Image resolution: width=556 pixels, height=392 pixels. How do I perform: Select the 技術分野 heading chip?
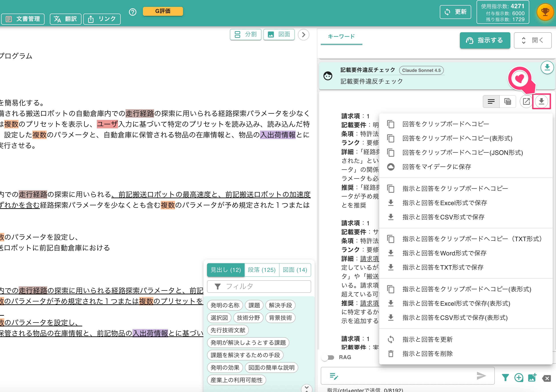click(248, 318)
